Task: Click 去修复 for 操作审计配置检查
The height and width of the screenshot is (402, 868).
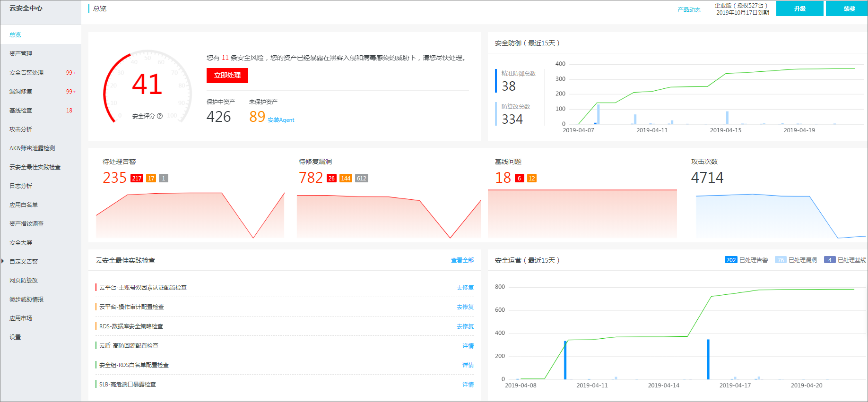Action: pyautogui.click(x=465, y=307)
